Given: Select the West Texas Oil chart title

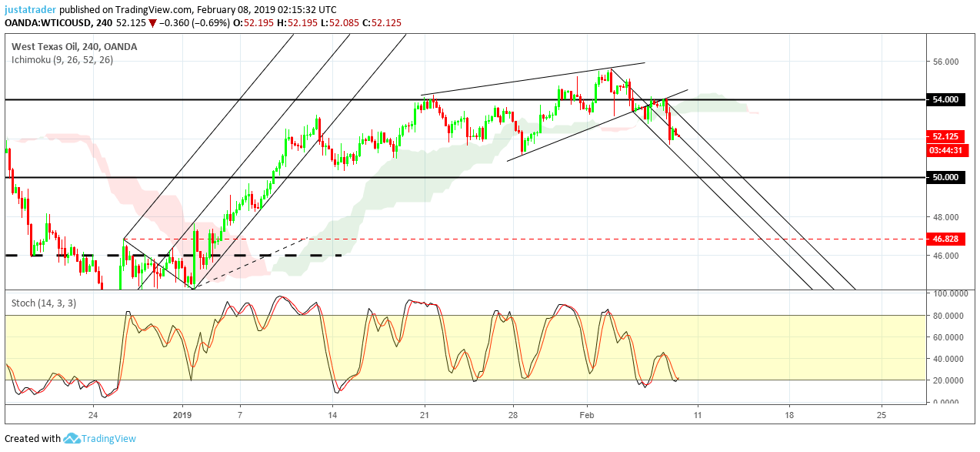Looking at the screenshot, I should (x=75, y=46).
